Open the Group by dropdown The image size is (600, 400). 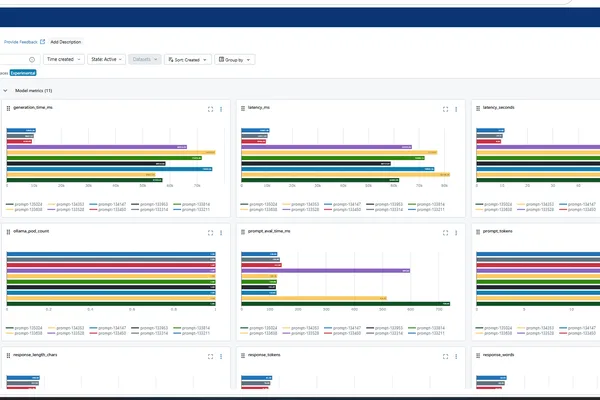(x=235, y=60)
